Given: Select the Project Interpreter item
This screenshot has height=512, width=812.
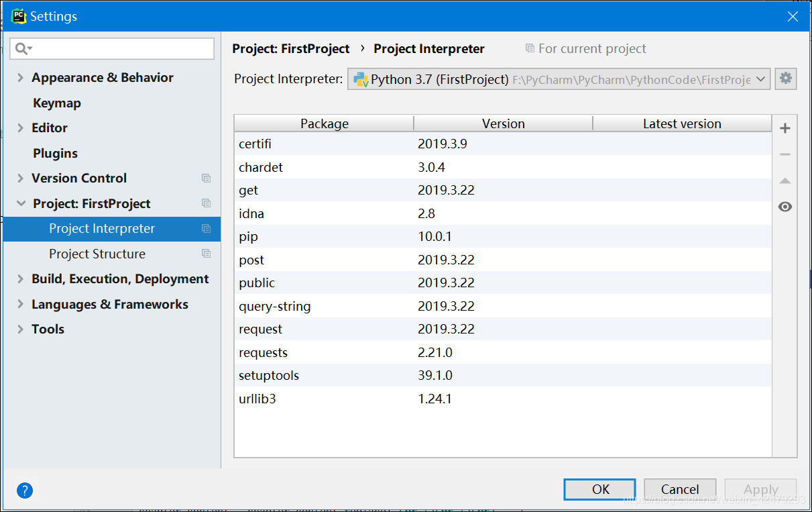Looking at the screenshot, I should [112, 229].
